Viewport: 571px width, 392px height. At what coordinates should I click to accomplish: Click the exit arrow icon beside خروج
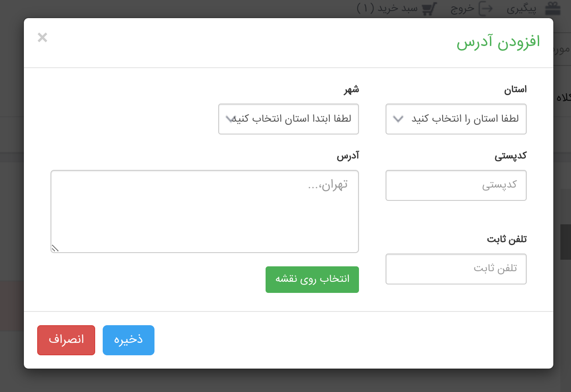pos(486,9)
